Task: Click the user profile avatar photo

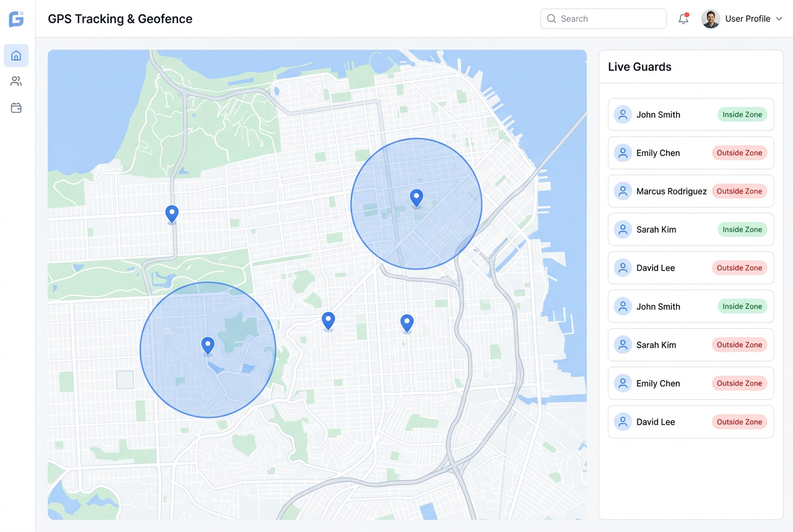Action: 710,19
